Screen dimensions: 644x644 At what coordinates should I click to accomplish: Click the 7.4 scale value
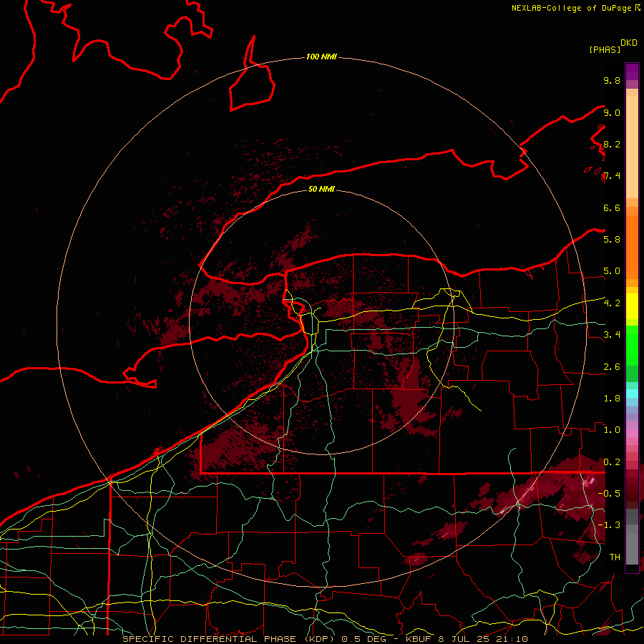[612, 176]
